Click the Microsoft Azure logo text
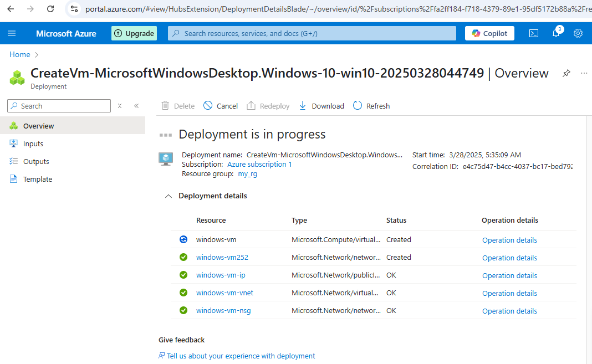The image size is (592, 364). click(x=66, y=34)
